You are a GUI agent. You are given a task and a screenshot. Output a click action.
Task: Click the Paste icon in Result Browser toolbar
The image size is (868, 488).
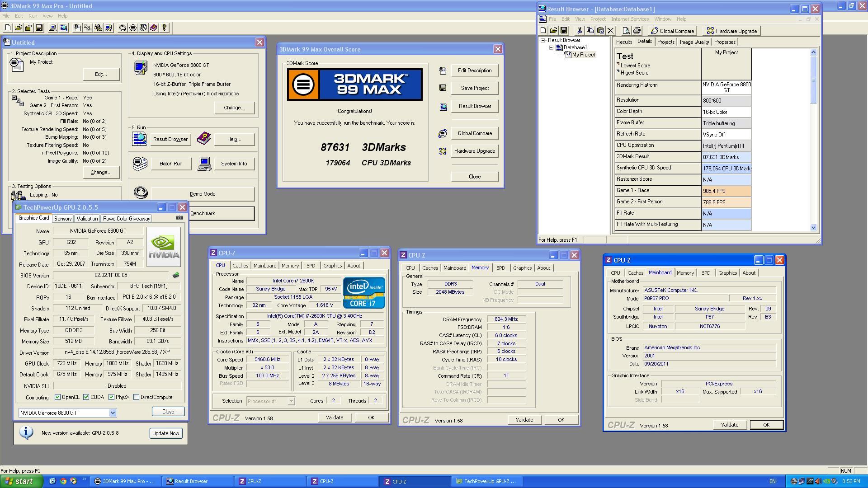(x=600, y=31)
